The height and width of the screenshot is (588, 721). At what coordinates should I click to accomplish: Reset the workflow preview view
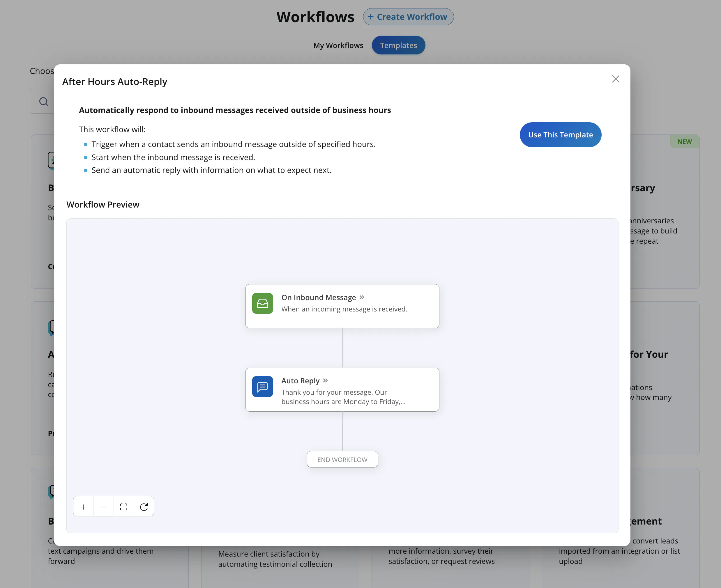tap(144, 507)
